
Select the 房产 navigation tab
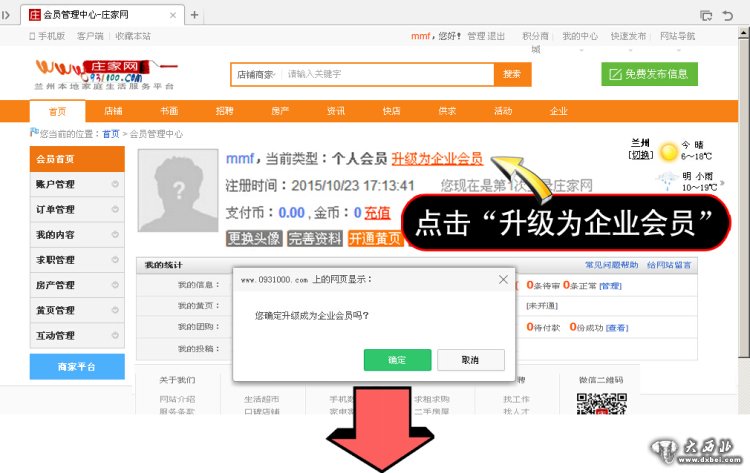(x=280, y=111)
